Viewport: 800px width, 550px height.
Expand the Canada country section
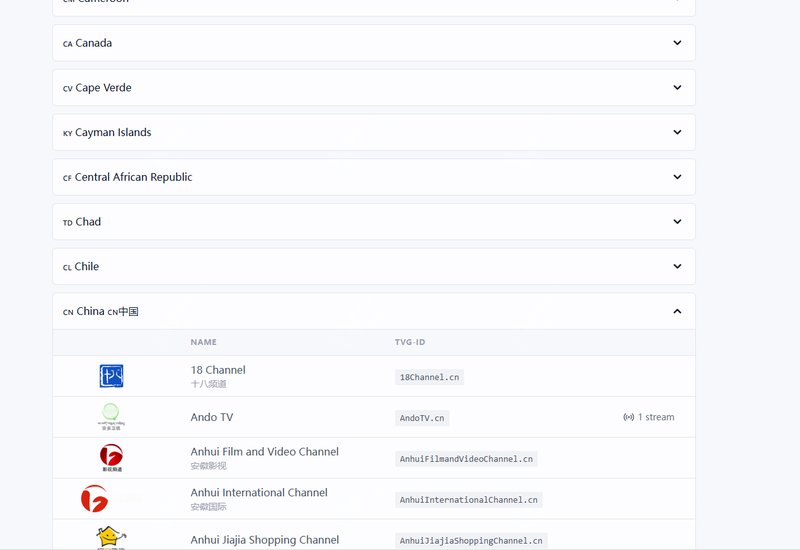pos(677,43)
